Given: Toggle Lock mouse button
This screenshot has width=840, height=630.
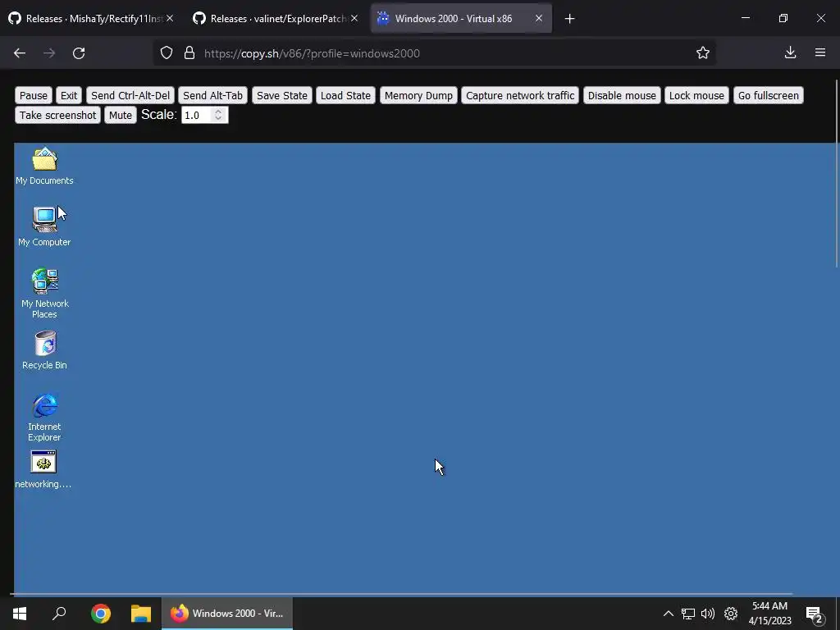Looking at the screenshot, I should coord(696,95).
